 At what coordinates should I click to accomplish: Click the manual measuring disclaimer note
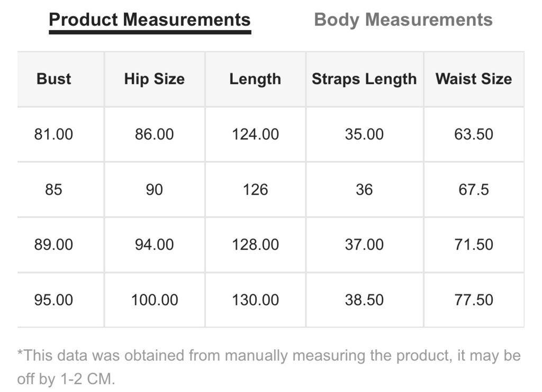pyautogui.click(x=269, y=367)
